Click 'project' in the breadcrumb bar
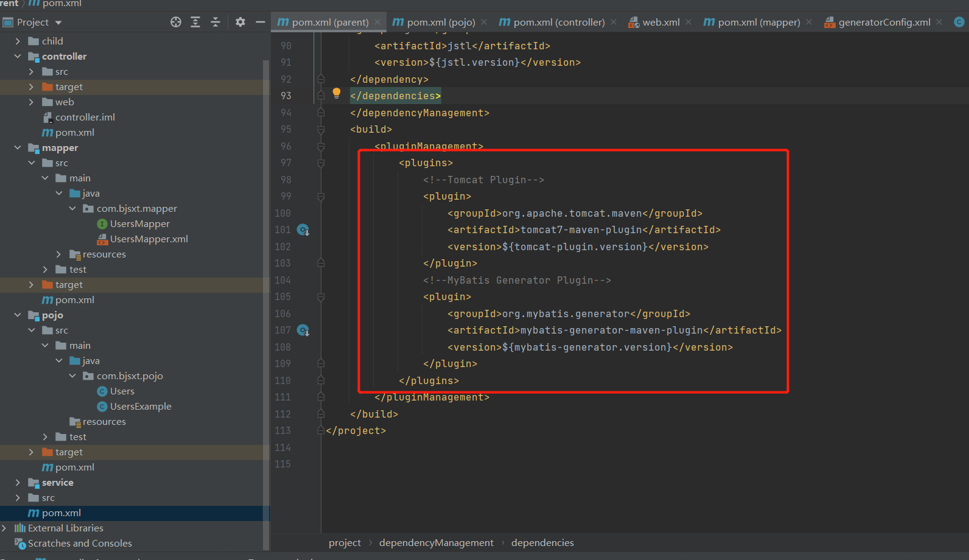The height and width of the screenshot is (560, 969). click(345, 542)
